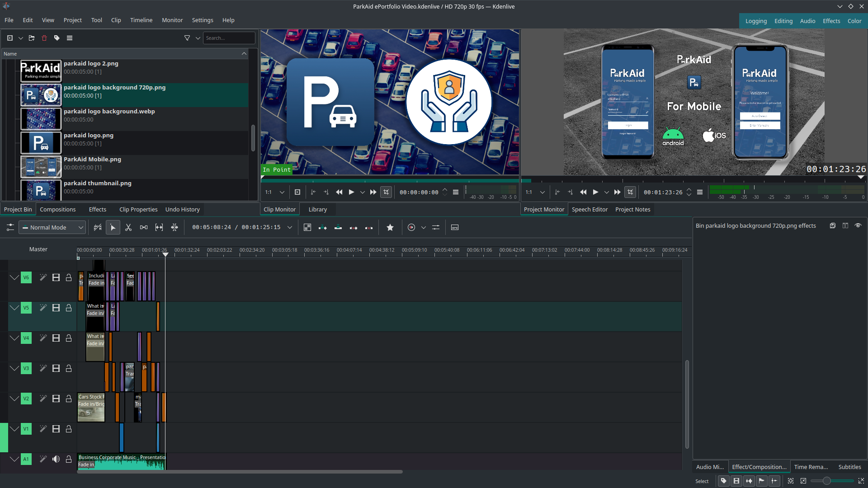Screen dimensions: 868x488
Task: Lock track V4
Action: pos(69,338)
